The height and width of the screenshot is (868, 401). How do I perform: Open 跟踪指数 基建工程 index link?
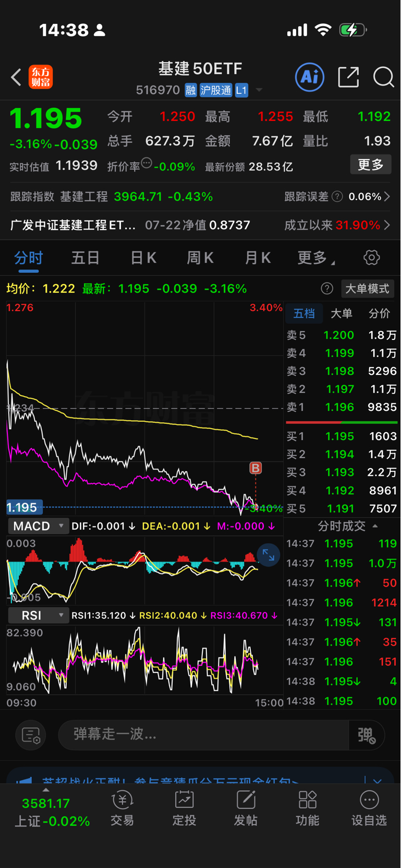pos(112,197)
